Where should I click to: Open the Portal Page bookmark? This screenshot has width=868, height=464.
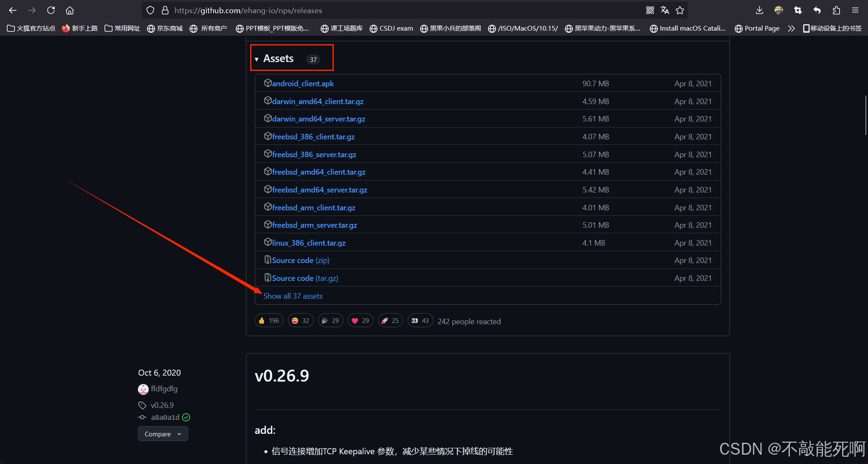tap(757, 28)
